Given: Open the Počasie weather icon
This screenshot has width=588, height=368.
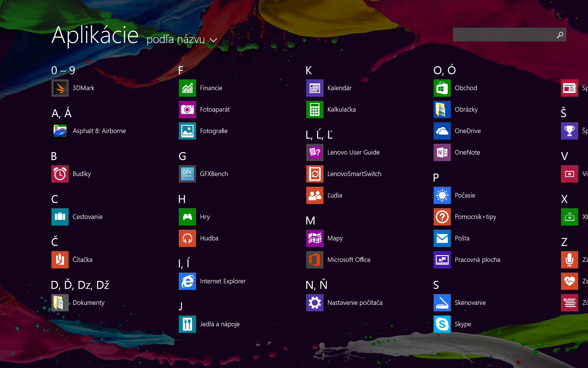Looking at the screenshot, I should click(442, 195).
